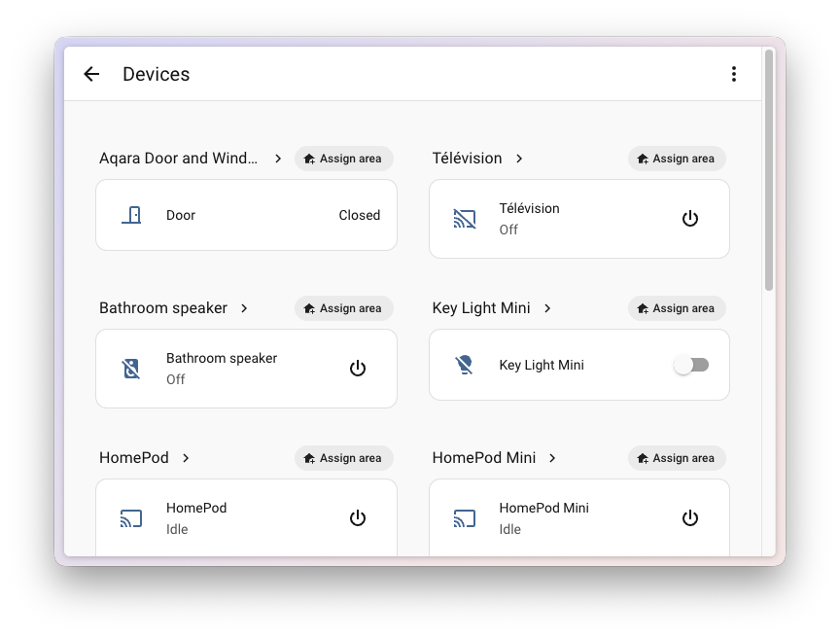Open the three-dot overflow menu
The width and height of the screenshot is (840, 638).
734,73
